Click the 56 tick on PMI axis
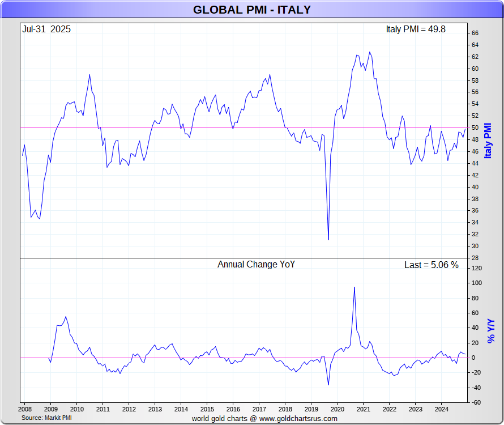The height and width of the screenshot is (425, 504). 475,92
